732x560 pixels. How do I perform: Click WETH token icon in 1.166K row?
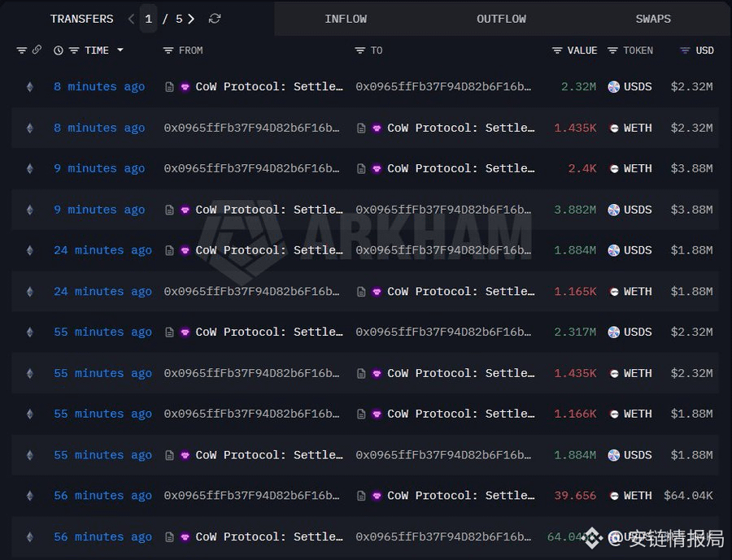614,414
